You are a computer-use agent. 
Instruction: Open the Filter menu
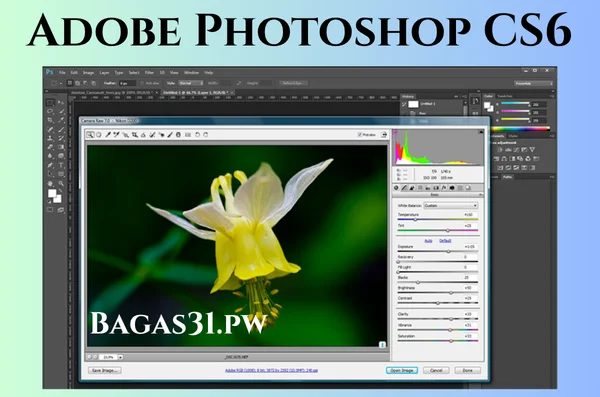coord(149,73)
